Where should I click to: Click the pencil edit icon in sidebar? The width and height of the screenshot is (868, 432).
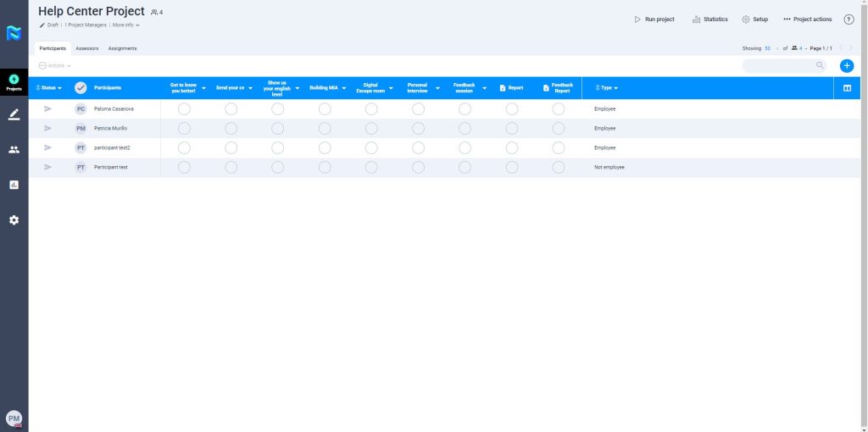[x=14, y=115]
